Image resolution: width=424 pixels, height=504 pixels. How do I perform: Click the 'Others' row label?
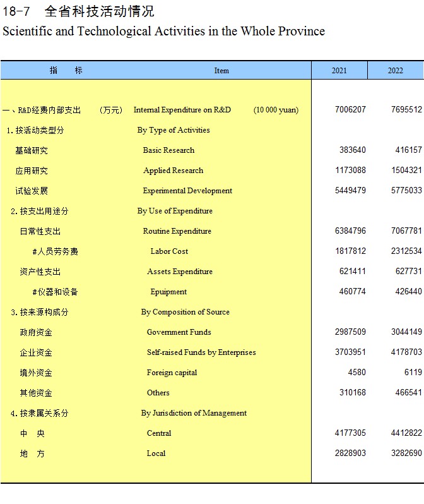[158, 393]
